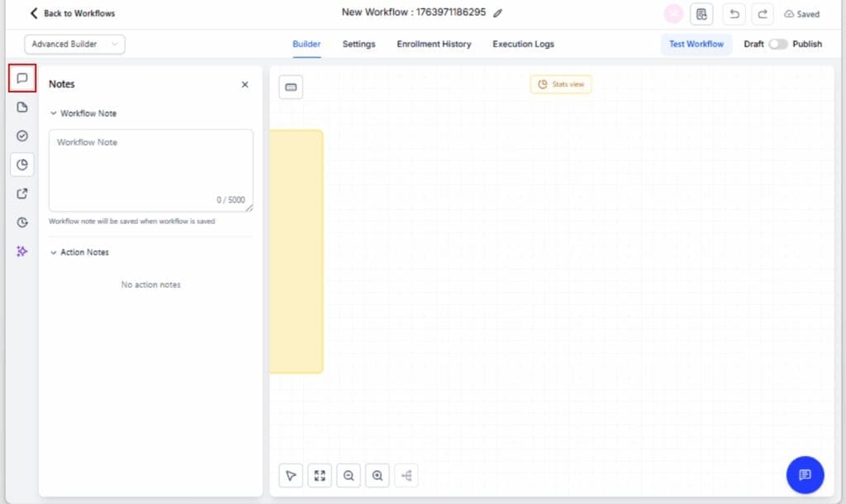Toggle the Draft/Publish switch to Publish
Screen dimensions: 846x504
click(x=777, y=44)
